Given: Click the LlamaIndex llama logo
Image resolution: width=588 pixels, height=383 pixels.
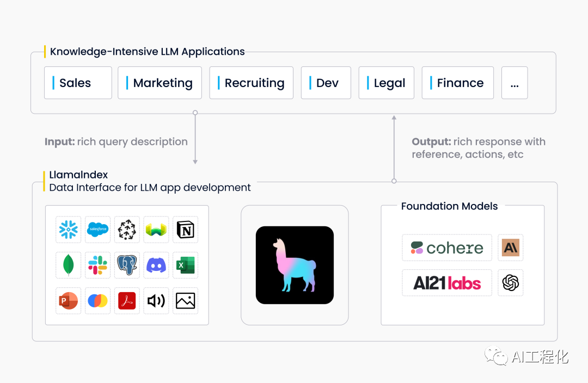Looking at the screenshot, I should (x=295, y=265).
